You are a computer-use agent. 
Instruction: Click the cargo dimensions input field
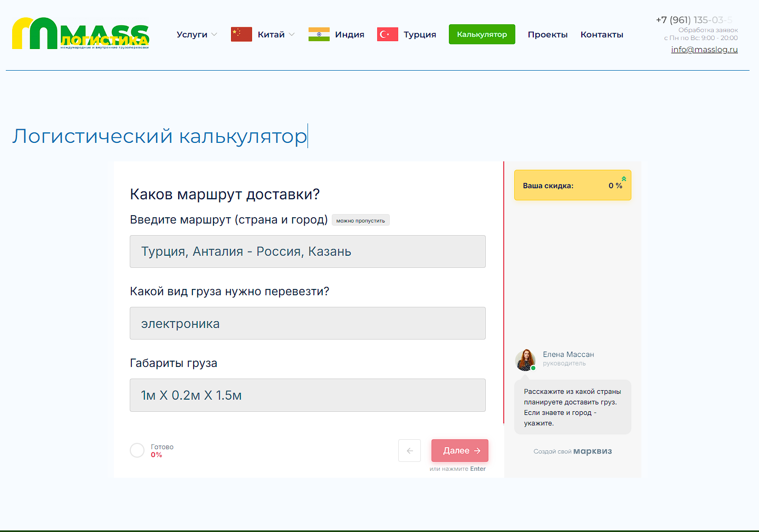(308, 395)
